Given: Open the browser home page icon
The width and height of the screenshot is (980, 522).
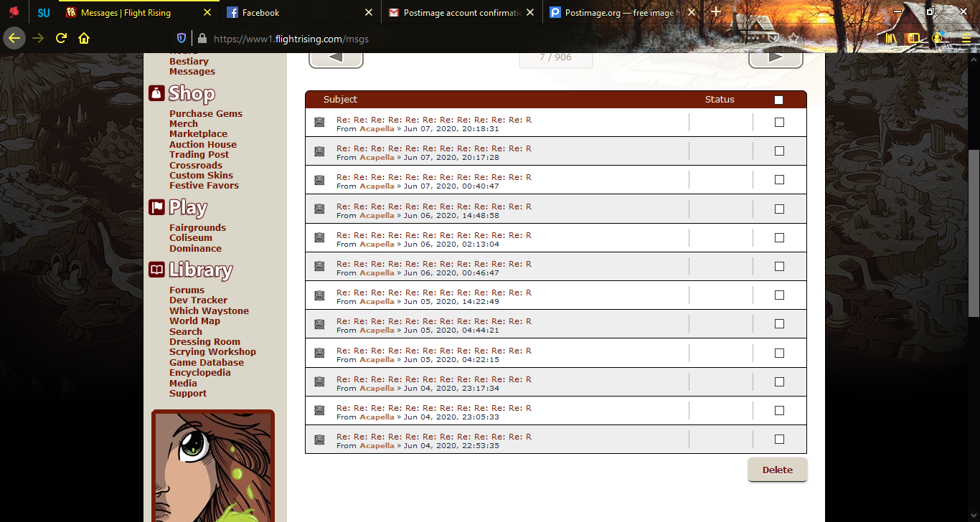Looking at the screenshot, I should click(x=84, y=38).
